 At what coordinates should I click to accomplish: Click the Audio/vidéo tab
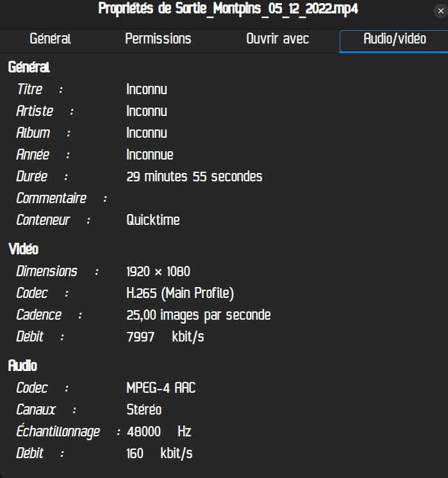click(394, 39)
